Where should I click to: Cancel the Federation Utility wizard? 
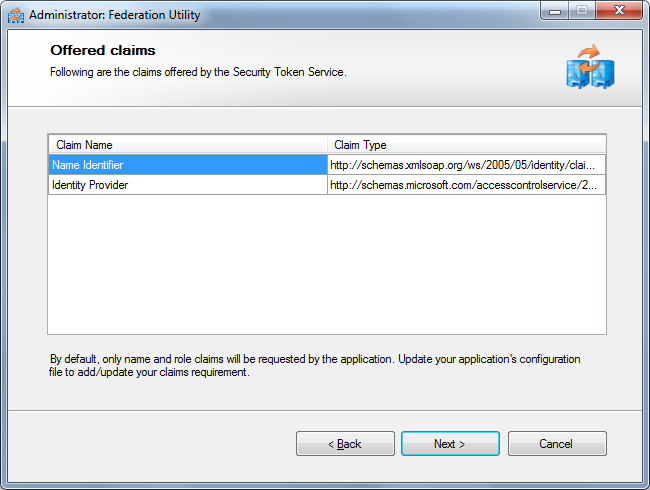point(557,444)
